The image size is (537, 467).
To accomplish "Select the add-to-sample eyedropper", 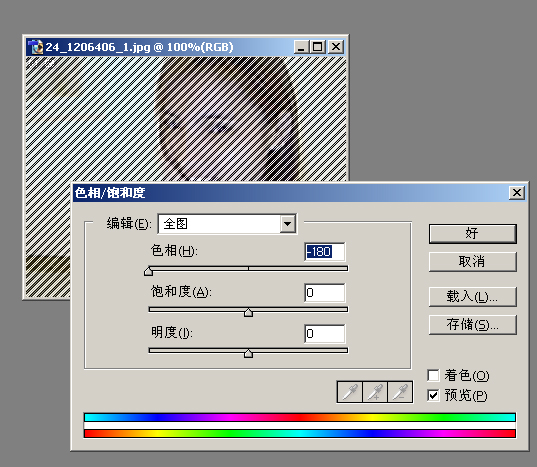I will 375,392.
